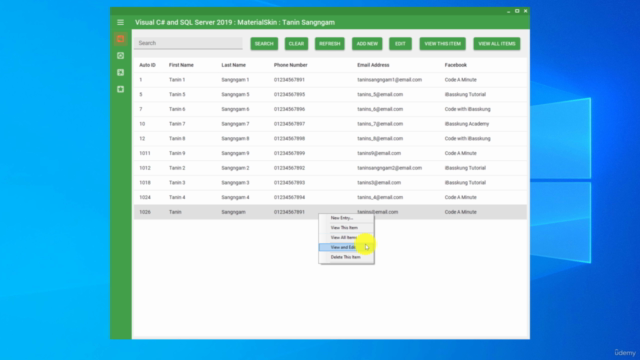The height and width of the screenshot is (360, 640).
Task: Open VIEW THIS ITEM button
Action: coord(442,44)
